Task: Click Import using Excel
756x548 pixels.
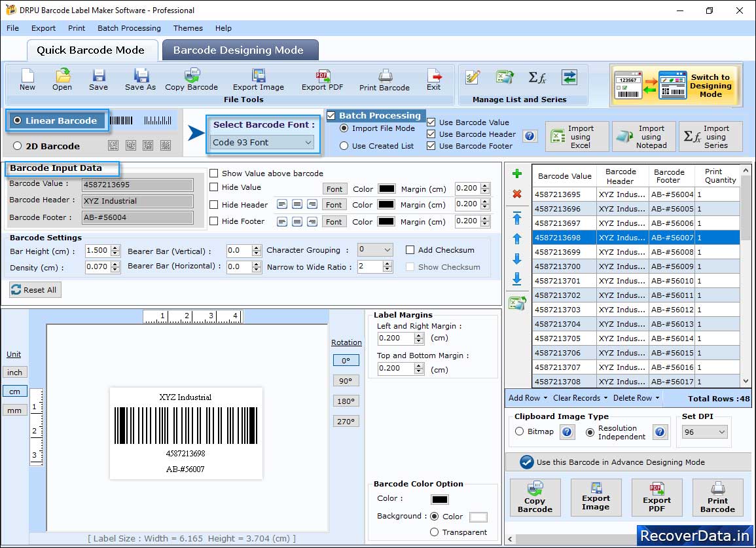Action: tap(577, 137)
